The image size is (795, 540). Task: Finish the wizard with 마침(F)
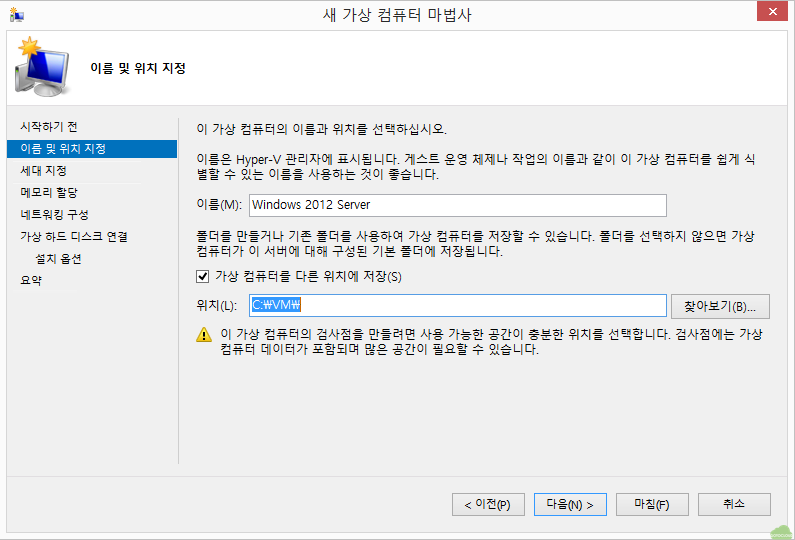tap(652, 505)
